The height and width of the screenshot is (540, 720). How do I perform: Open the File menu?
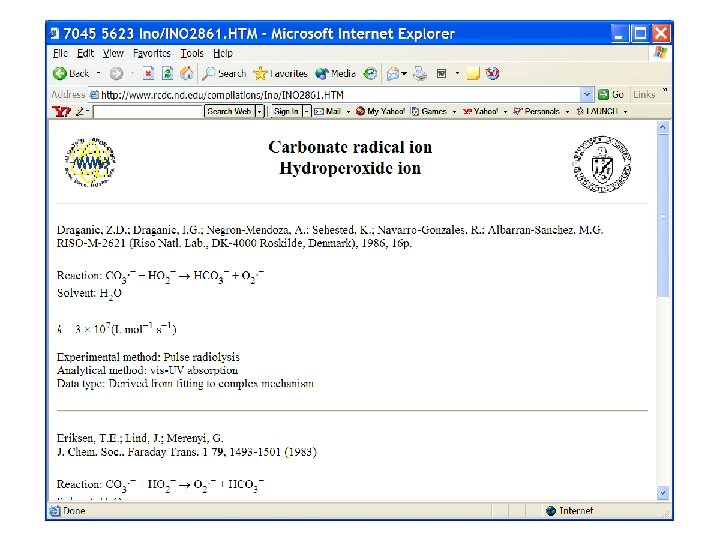coord(60,53)
